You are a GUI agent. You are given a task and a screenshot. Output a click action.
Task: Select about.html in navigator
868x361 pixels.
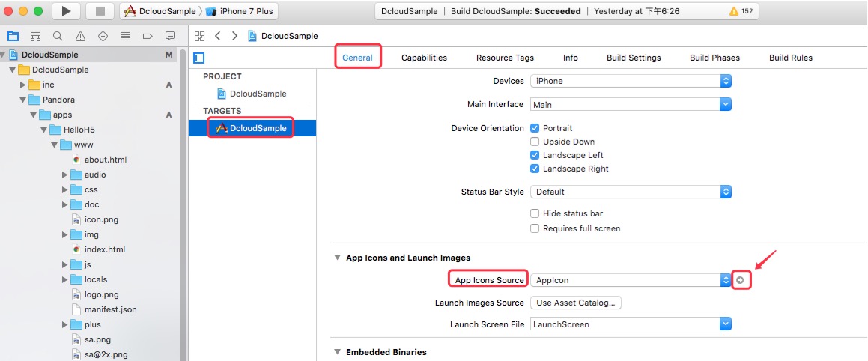point(106,160)
